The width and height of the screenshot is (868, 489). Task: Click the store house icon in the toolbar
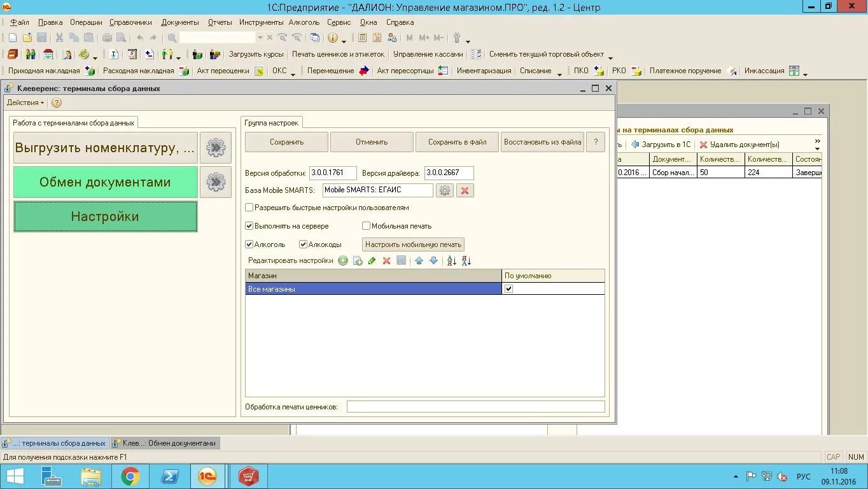48,54
